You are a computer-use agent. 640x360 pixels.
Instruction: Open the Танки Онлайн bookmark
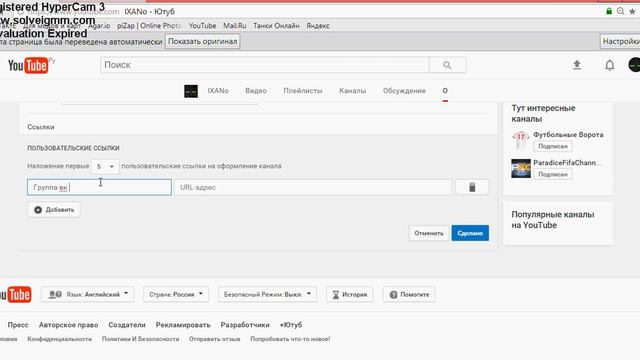(x=276, y=26)
